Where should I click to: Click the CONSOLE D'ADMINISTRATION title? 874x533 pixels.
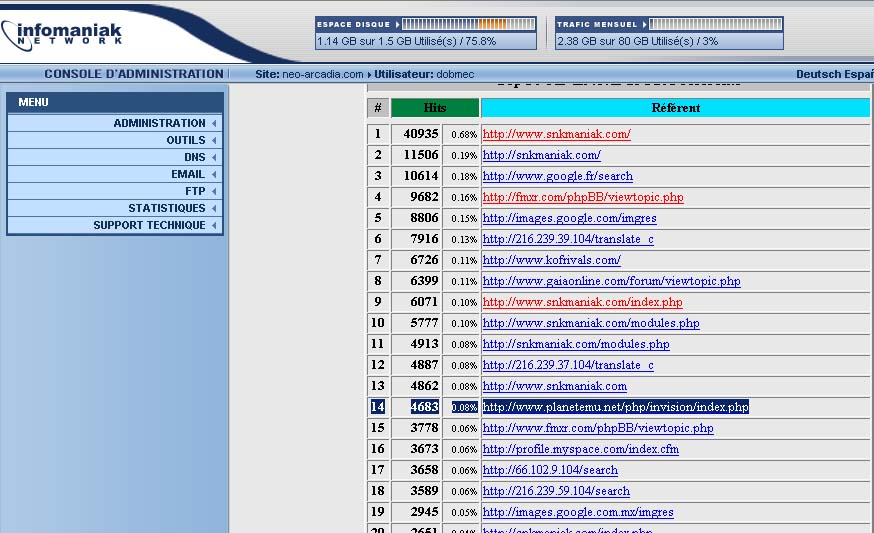pyautogui.click(x=134, y=74)
